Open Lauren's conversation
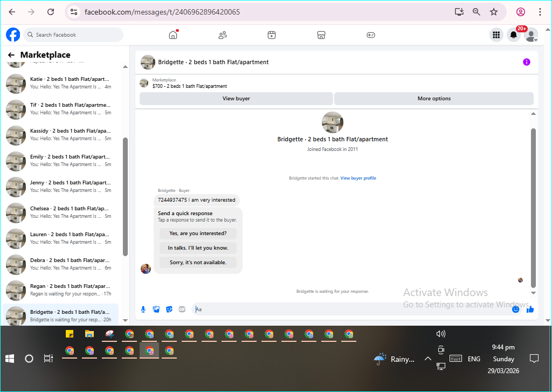 tap(60, 238)
